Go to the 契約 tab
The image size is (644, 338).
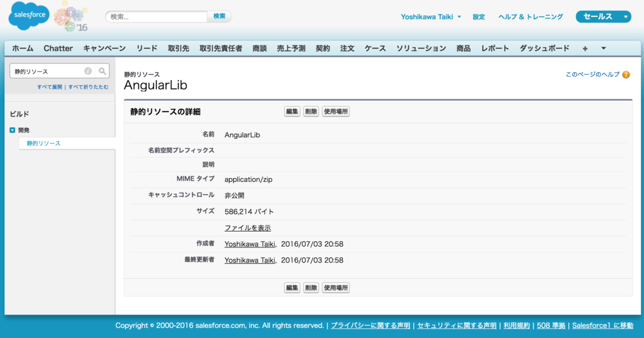[323, 48]
